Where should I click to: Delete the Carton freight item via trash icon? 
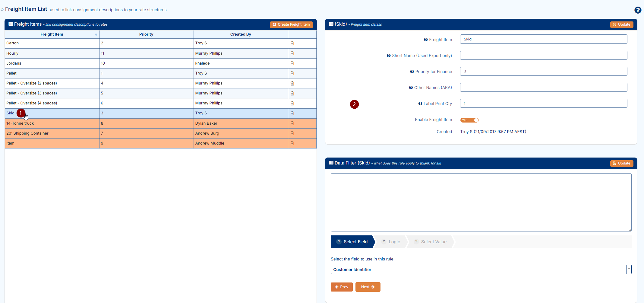(x=292, y=43)
